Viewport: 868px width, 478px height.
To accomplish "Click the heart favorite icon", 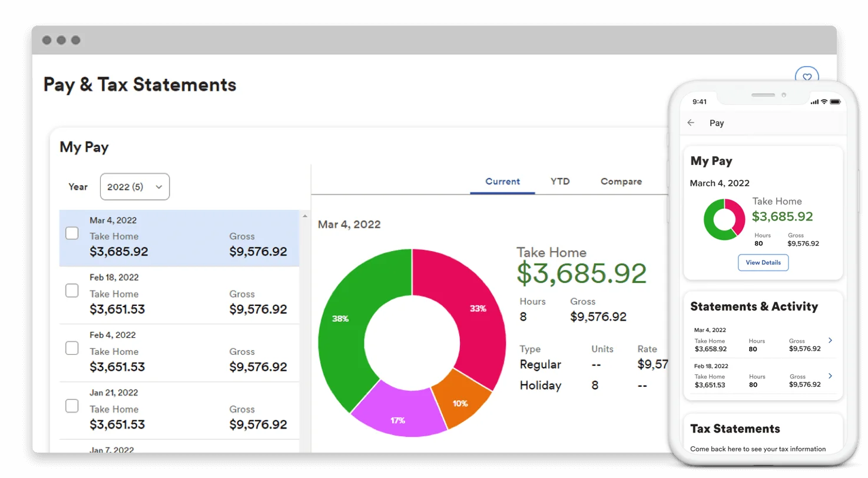I will [x=807, y=77].
